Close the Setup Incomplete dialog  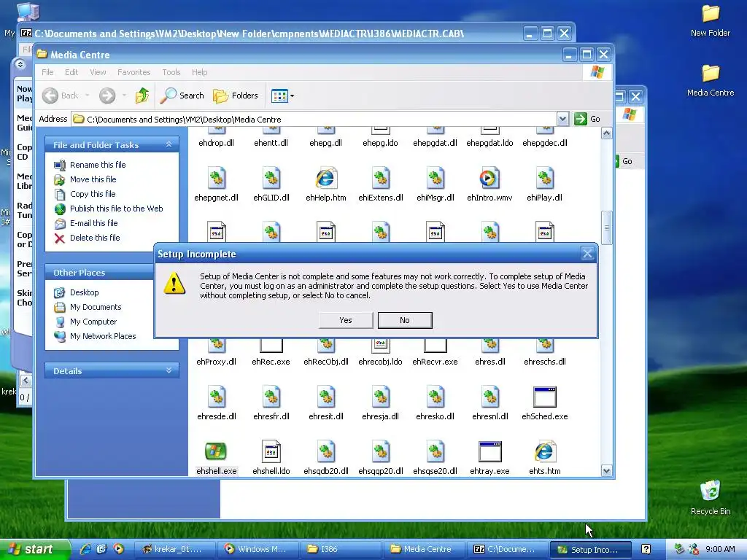pos(587,254)
